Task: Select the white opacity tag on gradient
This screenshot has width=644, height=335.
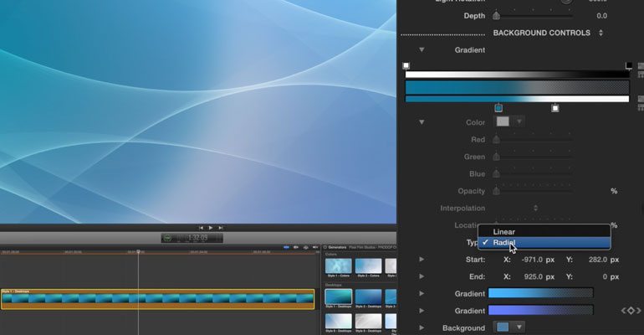Action: [x=406, y=66]
